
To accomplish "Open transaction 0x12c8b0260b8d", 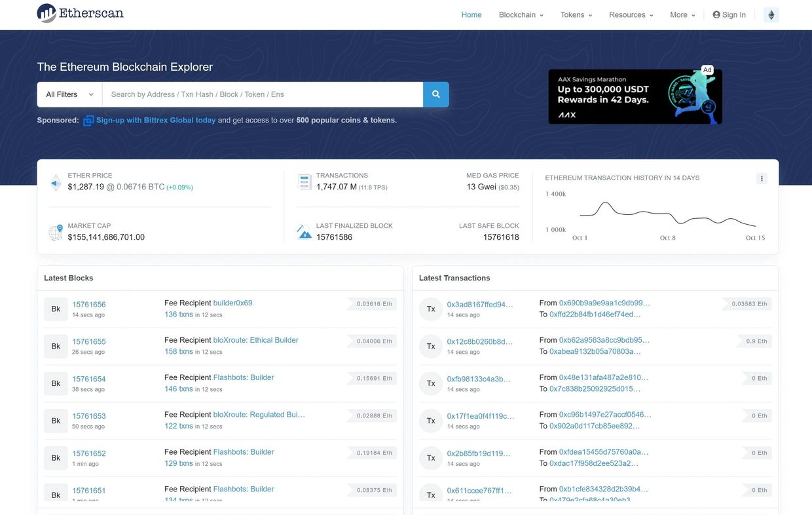I will click(x=480, y=342).
